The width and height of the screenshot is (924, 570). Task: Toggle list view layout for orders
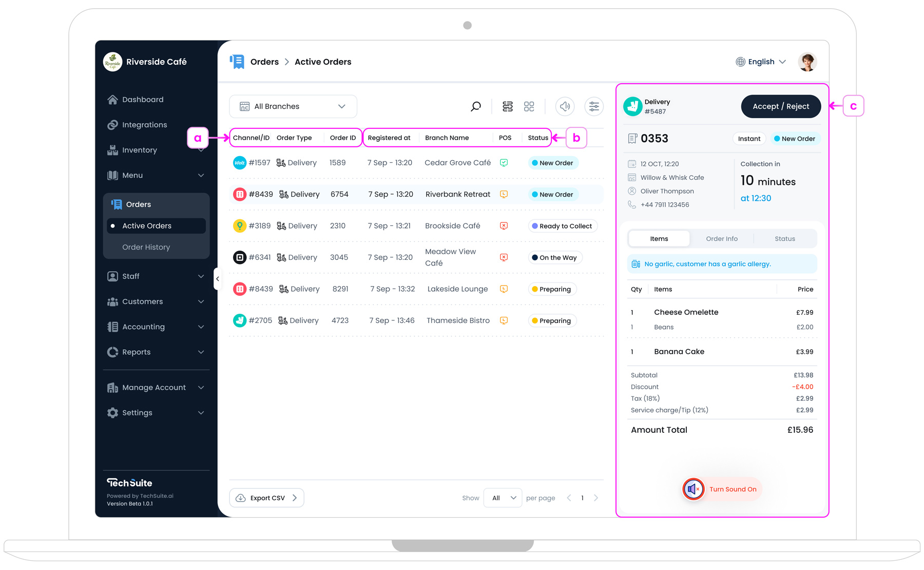pos(507,106)
